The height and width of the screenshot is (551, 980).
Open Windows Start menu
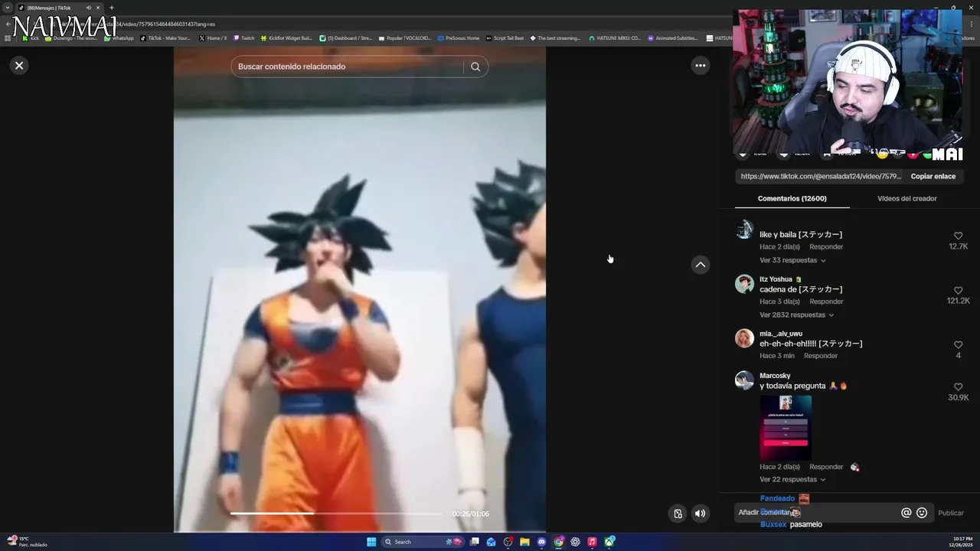371,542
